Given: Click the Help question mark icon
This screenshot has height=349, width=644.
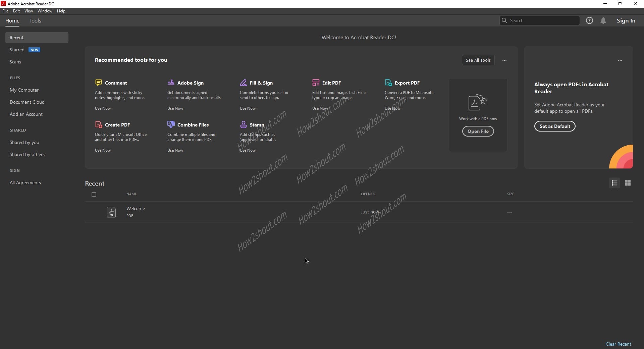Looking at the screenshot, I should [x=589, y=20].
